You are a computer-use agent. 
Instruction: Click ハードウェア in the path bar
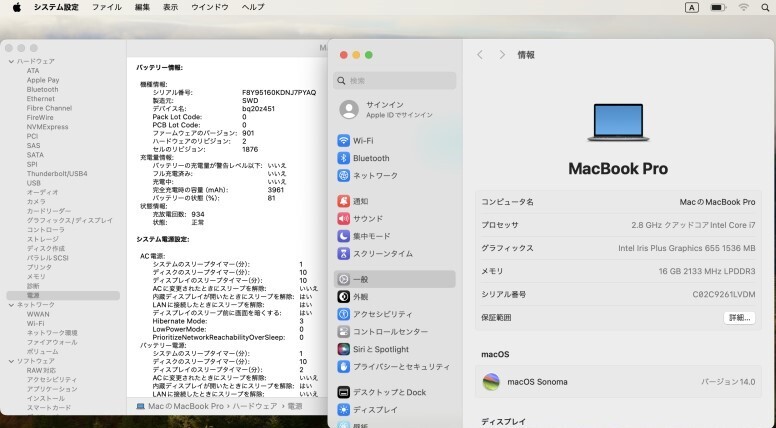coord(255,406)
